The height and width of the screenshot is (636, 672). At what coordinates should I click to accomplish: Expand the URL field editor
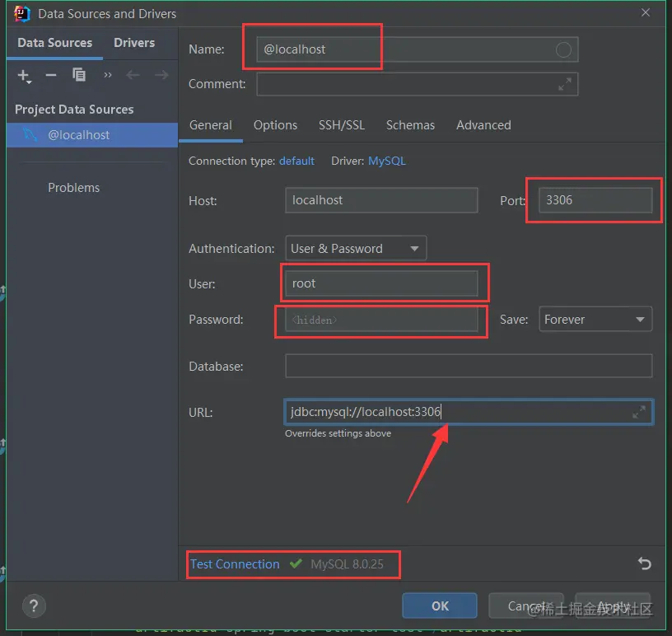click(638, 412)
